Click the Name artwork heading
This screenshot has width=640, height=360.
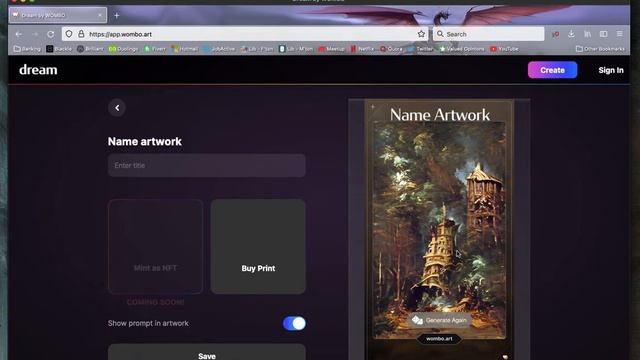pos(145,142)
